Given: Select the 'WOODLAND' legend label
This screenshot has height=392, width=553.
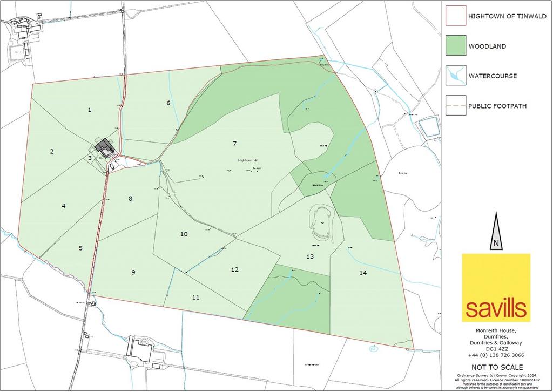Looking at the screenshot, I should (x=487, y=46).
